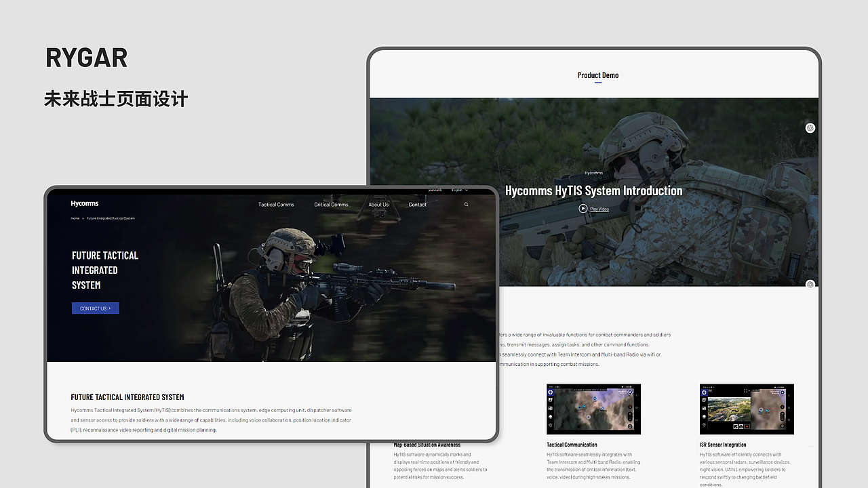
Task: Click the upper floating widget icon on the video banner
Action: (810, 128)
